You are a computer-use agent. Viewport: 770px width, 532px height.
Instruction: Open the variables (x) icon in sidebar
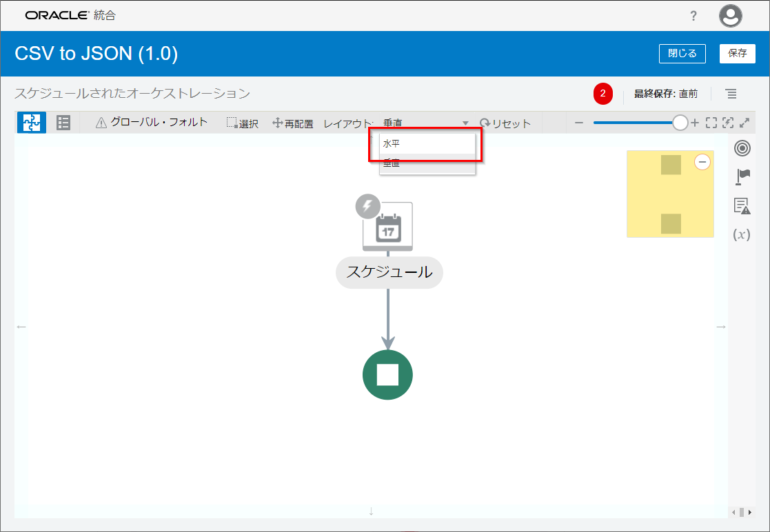click(742, 234)
